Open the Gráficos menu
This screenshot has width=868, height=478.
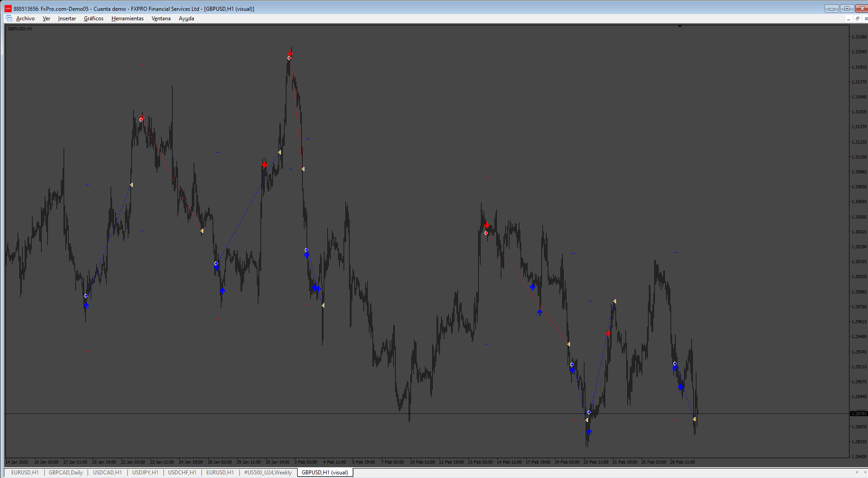(x=93, y=19)
